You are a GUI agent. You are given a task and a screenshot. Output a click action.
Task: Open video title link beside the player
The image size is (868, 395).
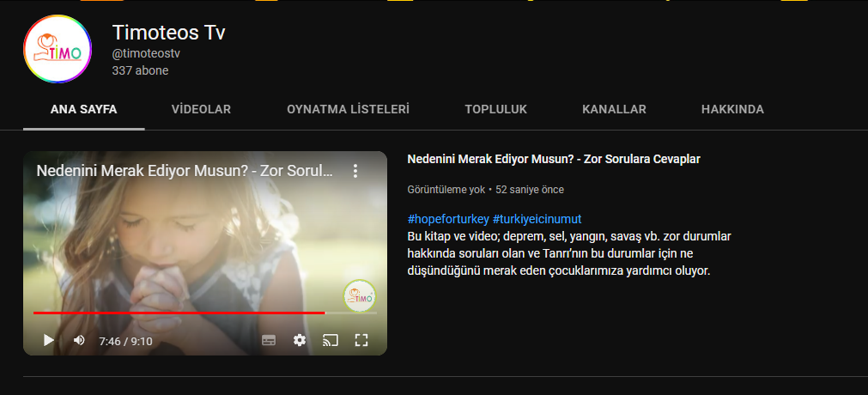[554, 160]
